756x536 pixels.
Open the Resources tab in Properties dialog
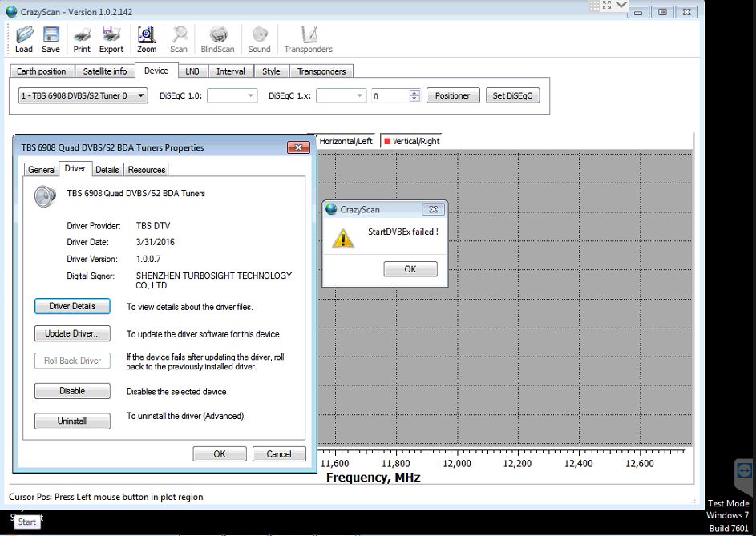click(147, 170)
